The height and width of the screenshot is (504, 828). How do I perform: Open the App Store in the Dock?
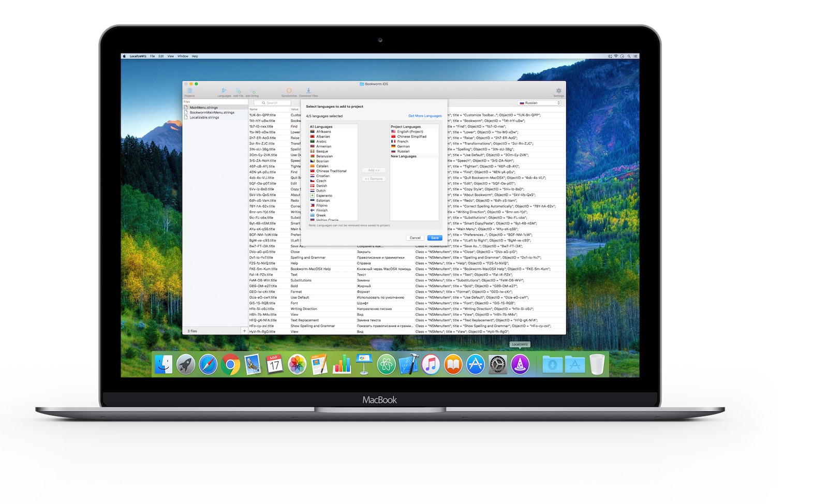(475, 365)
